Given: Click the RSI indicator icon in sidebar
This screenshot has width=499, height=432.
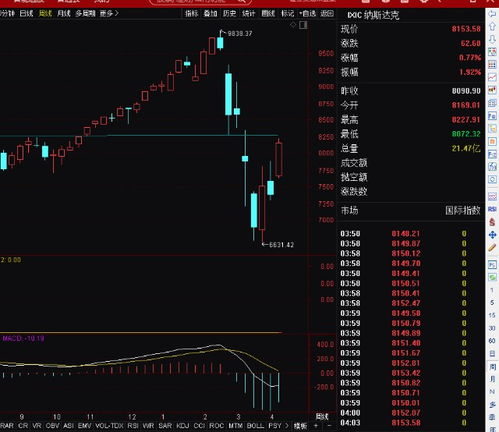Looking at the screenshot, I should coord(492,209).
